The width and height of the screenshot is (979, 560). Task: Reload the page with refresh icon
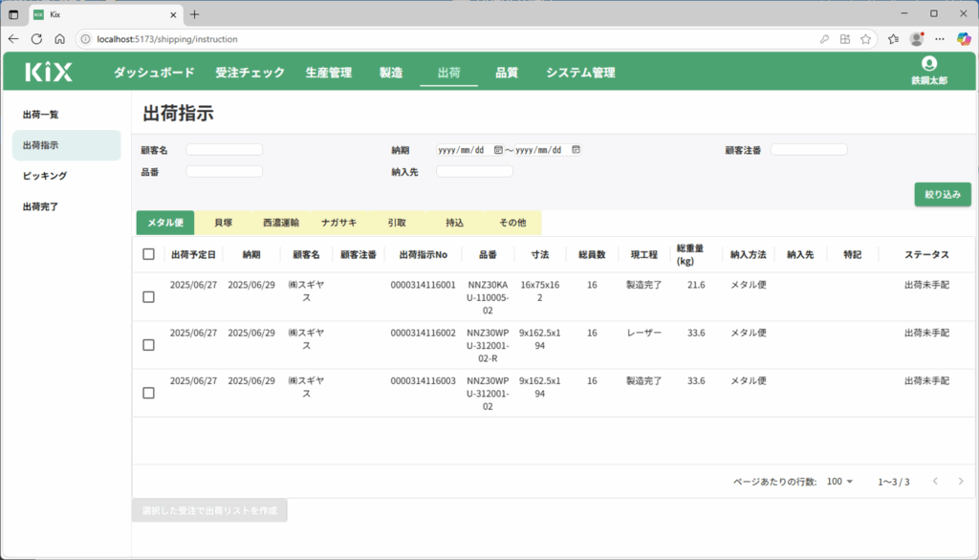pos(37,39)
